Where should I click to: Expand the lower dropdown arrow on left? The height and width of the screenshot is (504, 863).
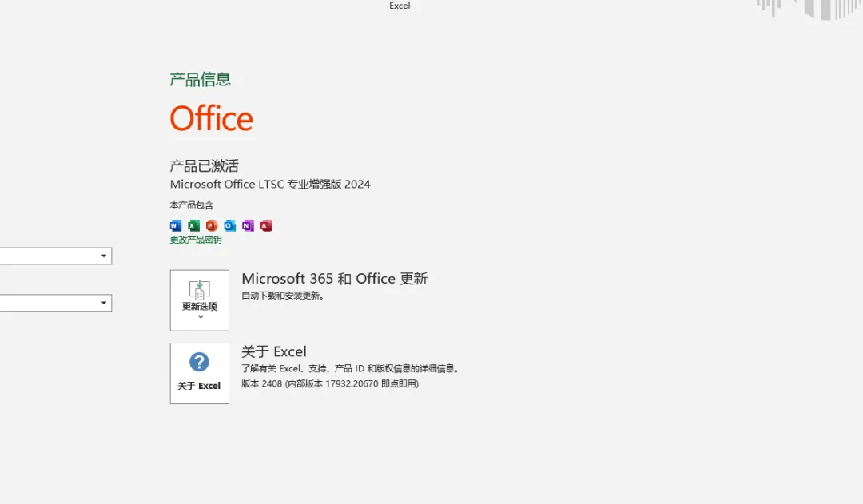pos(103,303)
